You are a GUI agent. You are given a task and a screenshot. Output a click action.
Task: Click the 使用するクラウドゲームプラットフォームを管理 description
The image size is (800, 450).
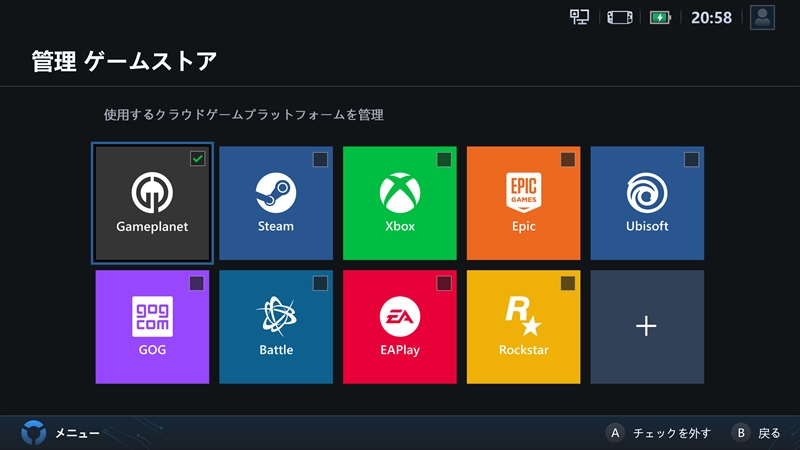[x=243, y=115]
